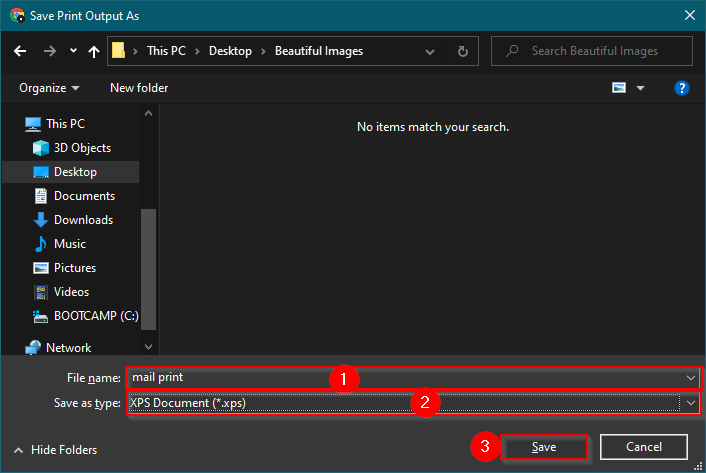Open the File name dropdown arrow
706x473 pixels.
pos(691,378)
